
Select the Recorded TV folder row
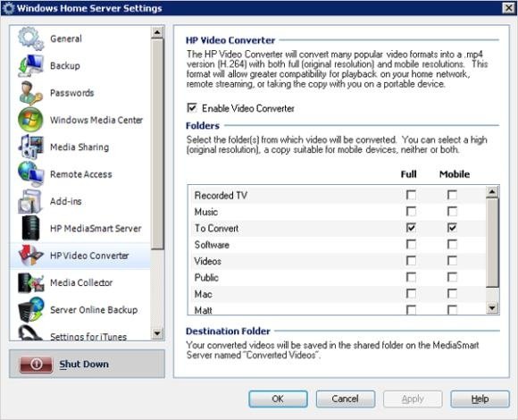click(x=338, y=195)
